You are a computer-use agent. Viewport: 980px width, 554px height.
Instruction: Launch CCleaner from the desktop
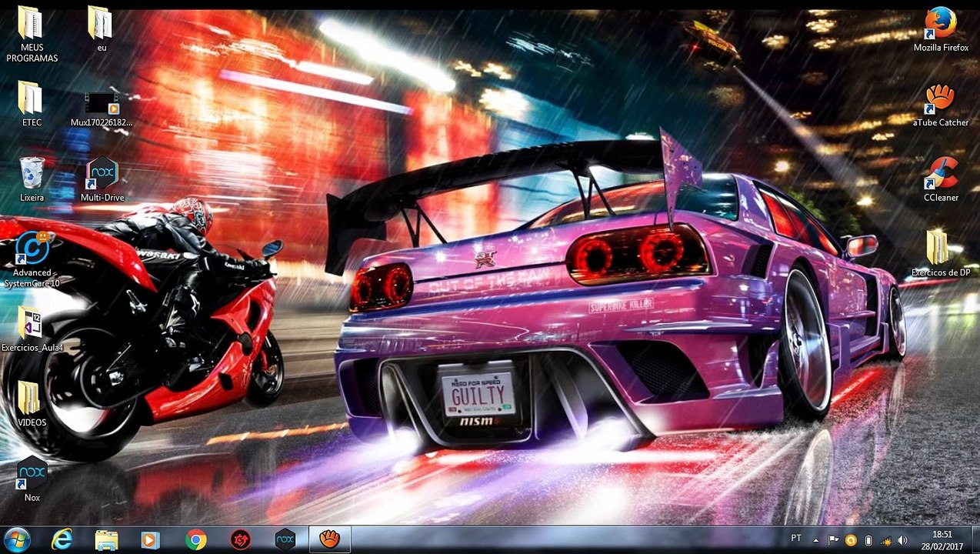click(940, 179)
